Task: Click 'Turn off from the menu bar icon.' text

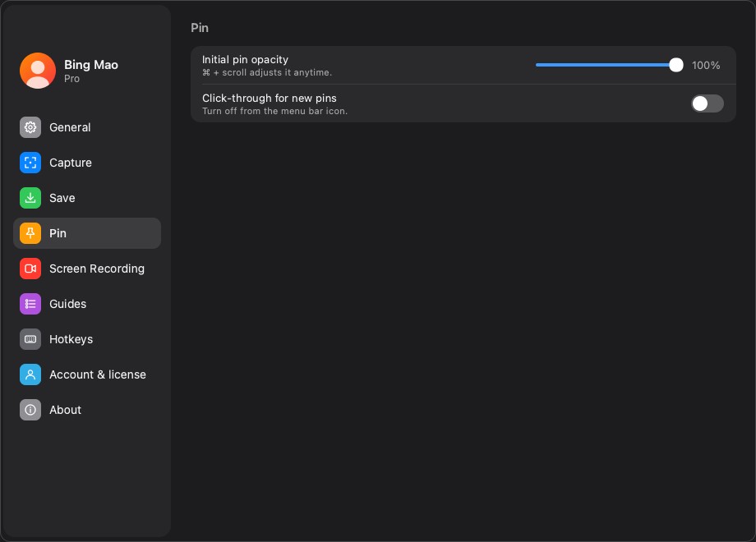Action: [274, 112]
